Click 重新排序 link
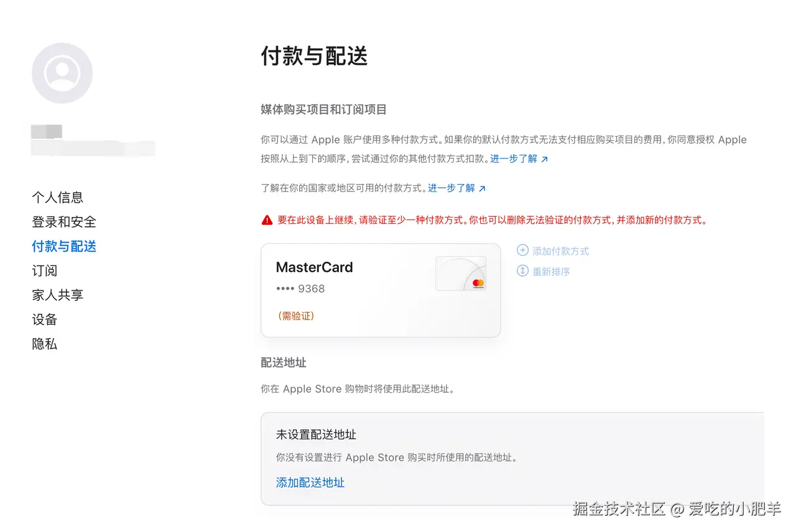The height and width of the screenshot is (532, 796). point(551,272)
